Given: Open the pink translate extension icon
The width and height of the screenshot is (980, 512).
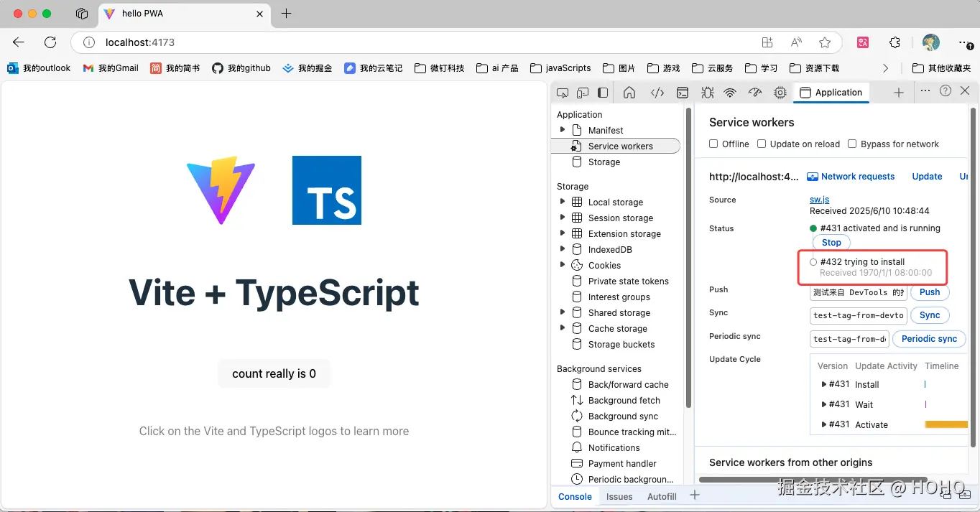Looking at the screenshot, I should click(864, 42).
